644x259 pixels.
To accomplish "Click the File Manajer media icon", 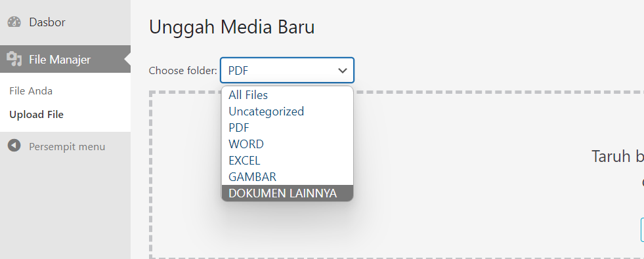I will (14, 60).
